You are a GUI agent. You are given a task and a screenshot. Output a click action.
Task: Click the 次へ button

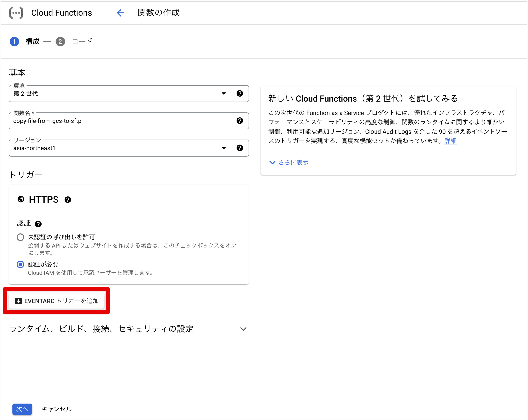pyautogui.click(x=22, y=409)
